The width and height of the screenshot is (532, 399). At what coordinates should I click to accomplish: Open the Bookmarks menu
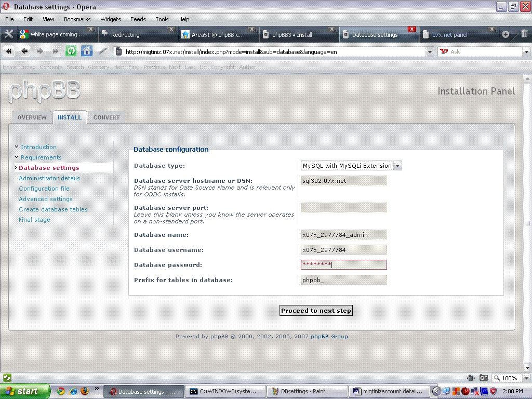(x=77, y=19)
